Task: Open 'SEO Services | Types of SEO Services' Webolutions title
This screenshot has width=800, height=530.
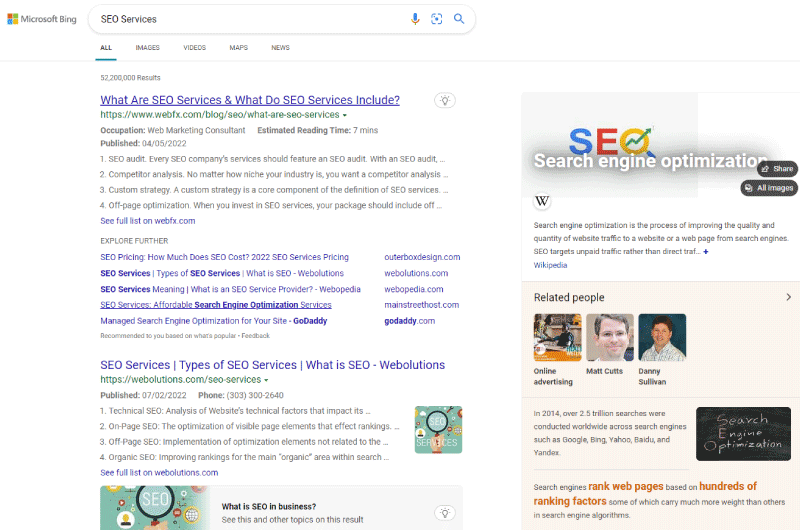Action: (272, 365)
